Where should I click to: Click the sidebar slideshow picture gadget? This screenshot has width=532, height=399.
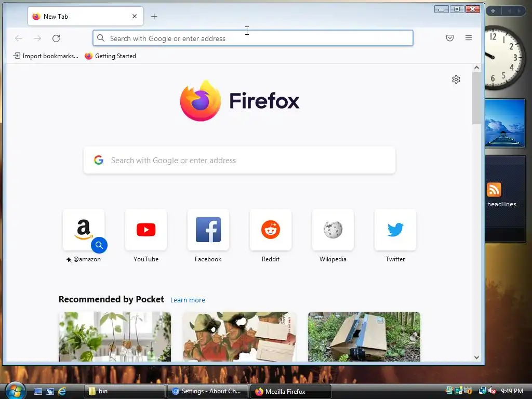click(x=505, y=123)
